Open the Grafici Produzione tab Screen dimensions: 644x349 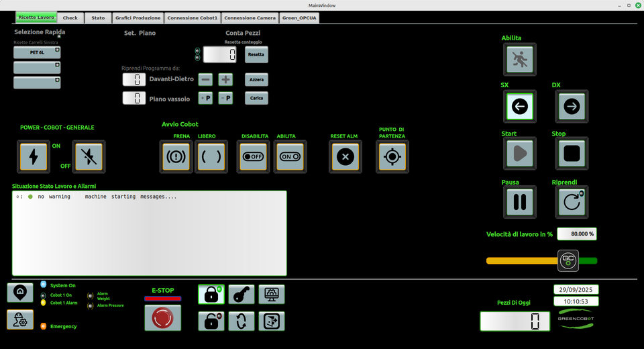click(138, 18)
